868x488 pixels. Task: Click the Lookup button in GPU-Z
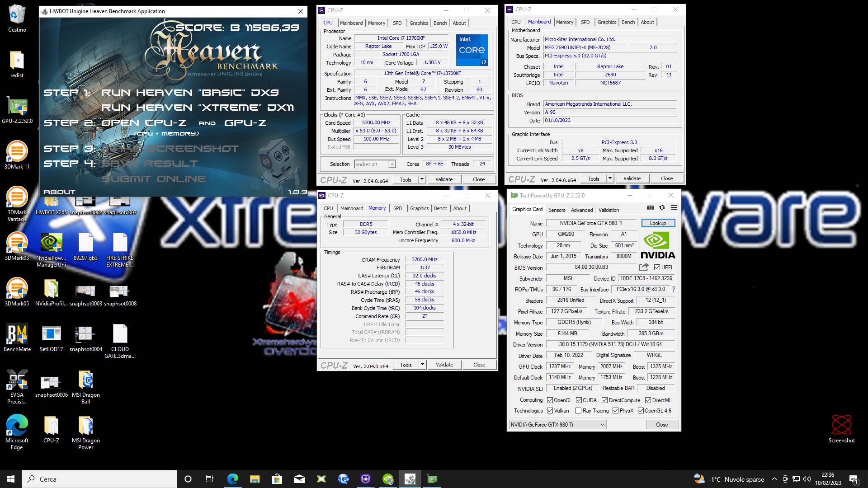(x=658, y=223)
